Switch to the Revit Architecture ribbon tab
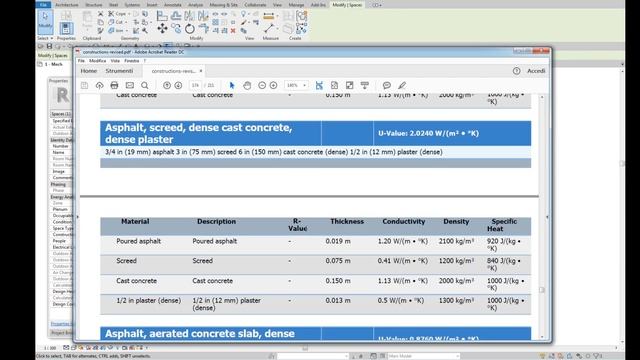 (67, 5)
